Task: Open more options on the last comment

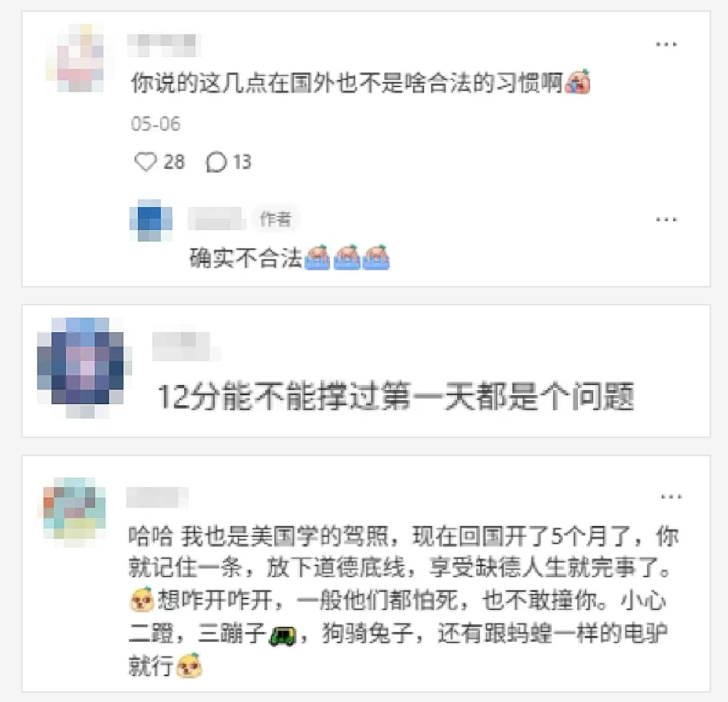Action: tap(671, 497)
